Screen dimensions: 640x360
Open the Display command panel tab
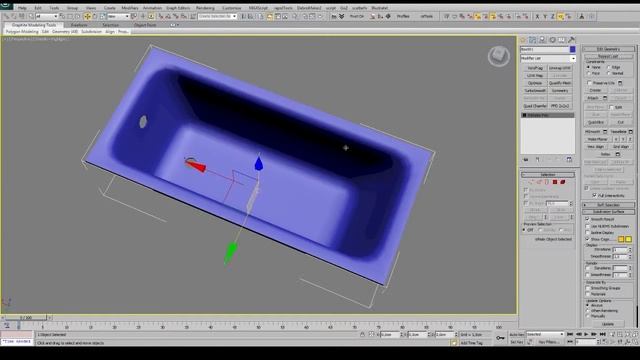pos(562,40)
